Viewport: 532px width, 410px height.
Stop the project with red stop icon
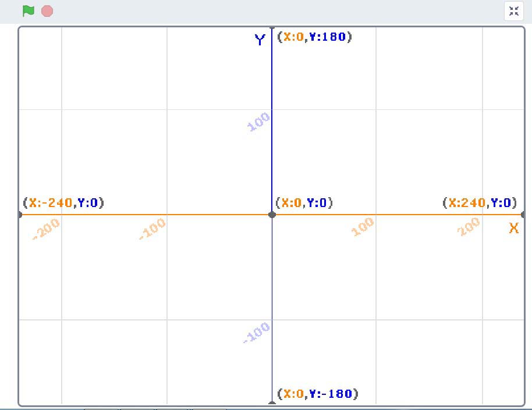tap(47, 11)
